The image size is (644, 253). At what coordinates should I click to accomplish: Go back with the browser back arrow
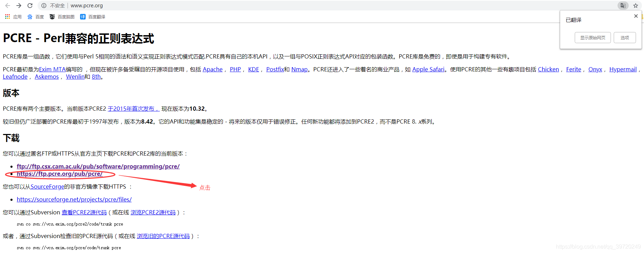click(8, 6)
